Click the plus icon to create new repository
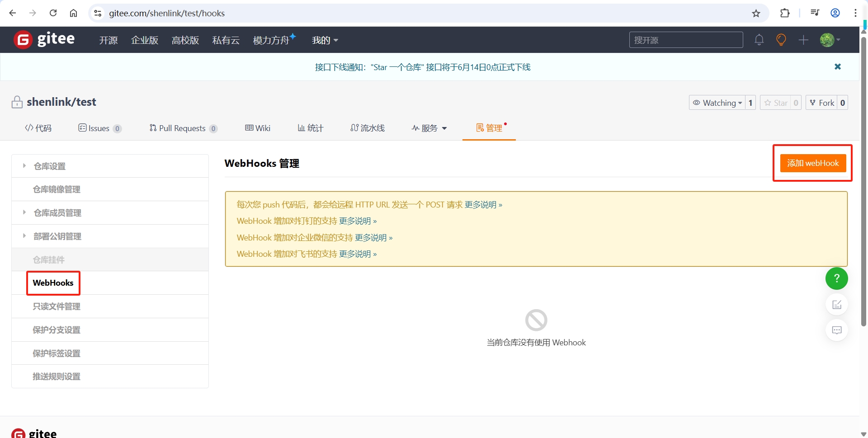This screenshot has height=438, width=868. pyautogui.click(x=804, y=40)
